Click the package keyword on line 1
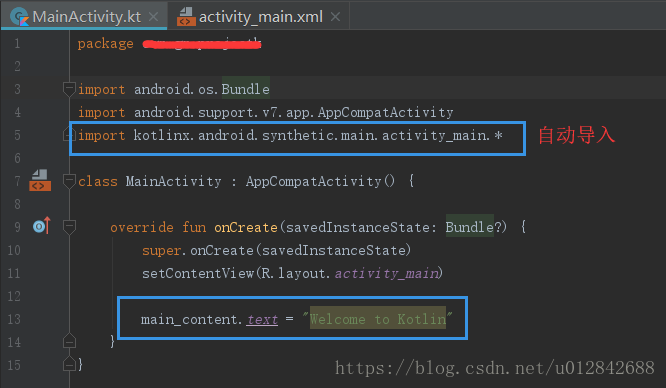This screenshot has width=666, height=388. point(105,43)
